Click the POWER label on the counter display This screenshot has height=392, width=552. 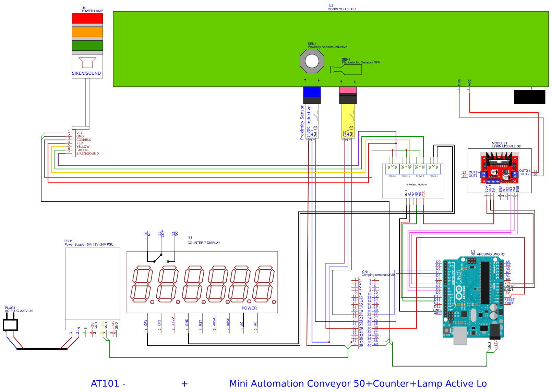(250, 308)
